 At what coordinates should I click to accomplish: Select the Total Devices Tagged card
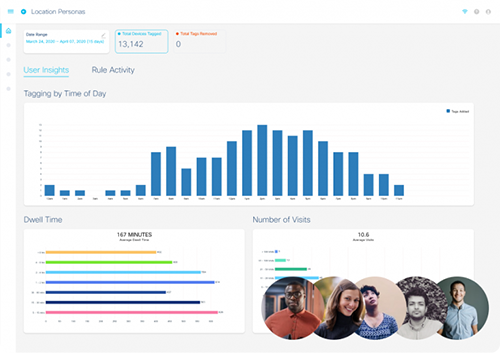[x=142, y=41]
